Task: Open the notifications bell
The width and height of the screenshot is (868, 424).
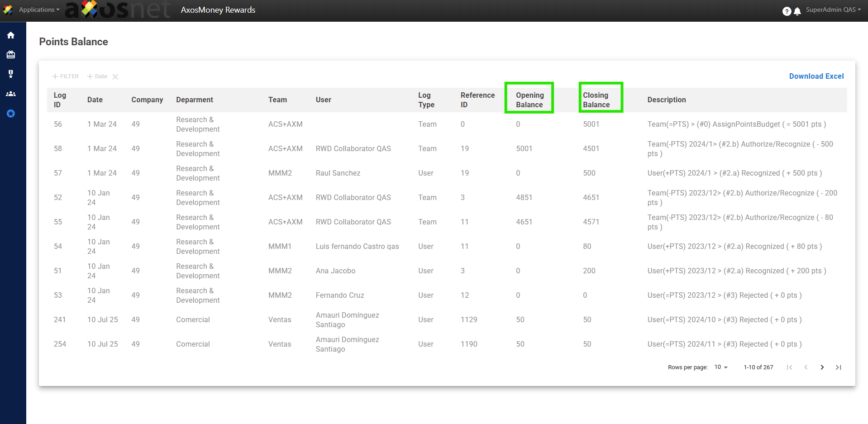Action: (797, 11)
